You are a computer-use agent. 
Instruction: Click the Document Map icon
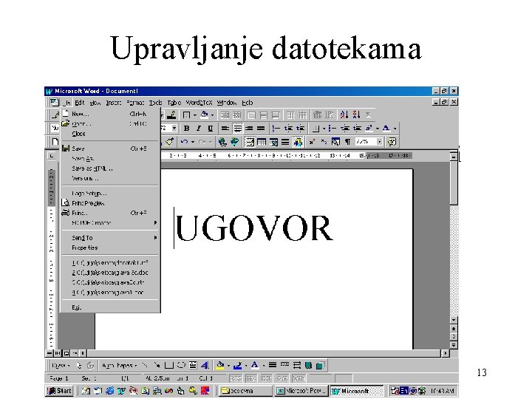335,142
